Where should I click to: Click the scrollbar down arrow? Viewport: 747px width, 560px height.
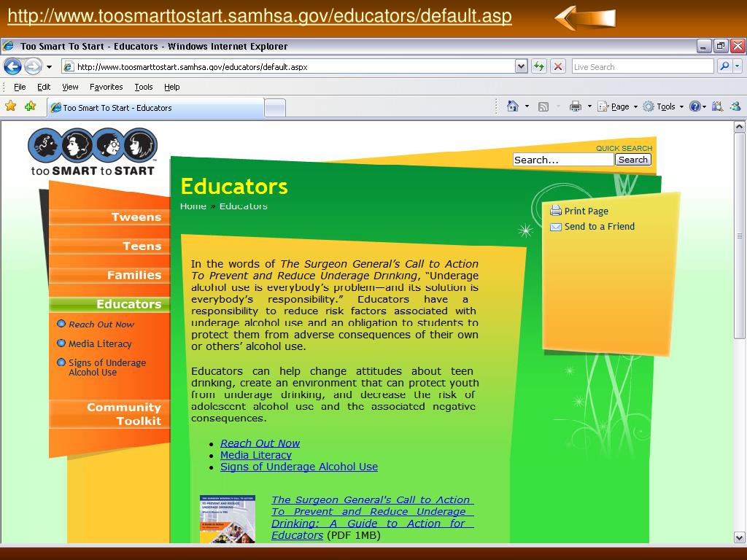[x=740, y=537]
